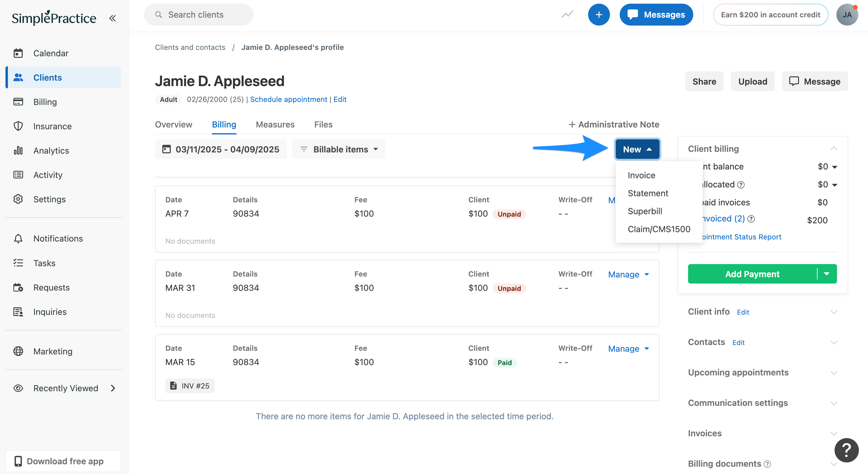
Task: Click the Share button
Action: pyautogui.click(x=704, y=81)
